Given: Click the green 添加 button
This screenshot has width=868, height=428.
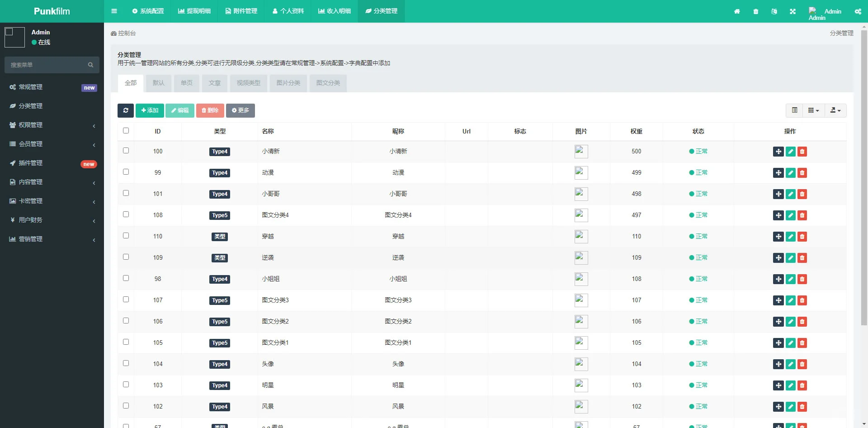Looking at the screenshot, I should tap(150, 110).
